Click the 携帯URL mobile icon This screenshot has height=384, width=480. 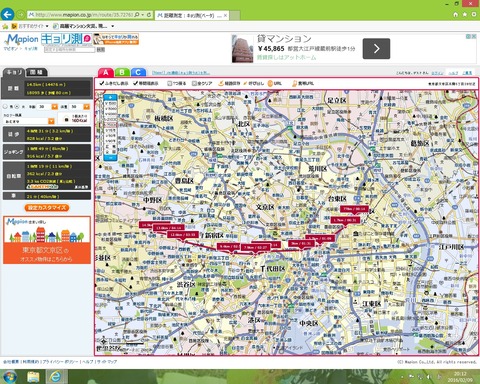point(294,83)
